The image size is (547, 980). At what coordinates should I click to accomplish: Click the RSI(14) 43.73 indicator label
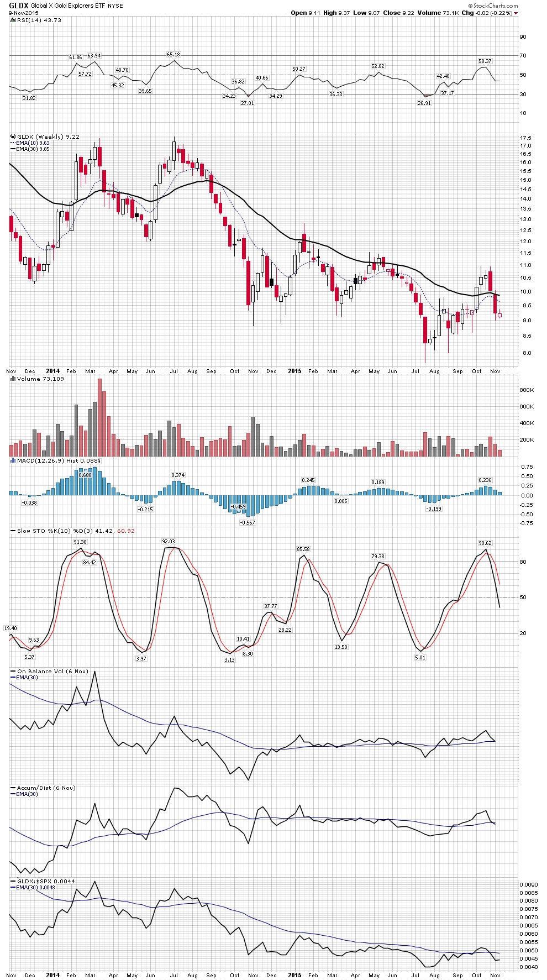(39, 20)
